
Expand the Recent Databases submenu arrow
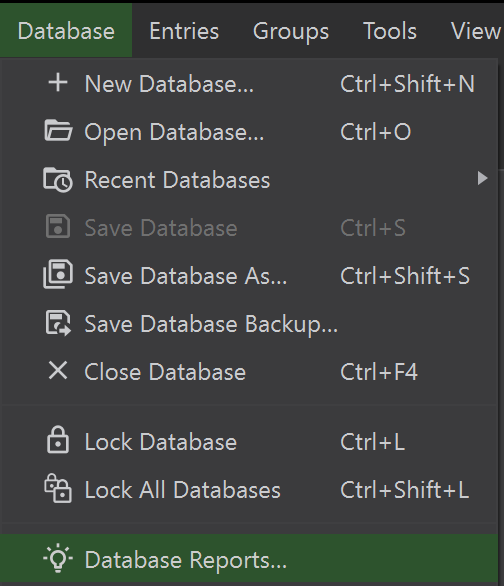click(x=482, y=179)
